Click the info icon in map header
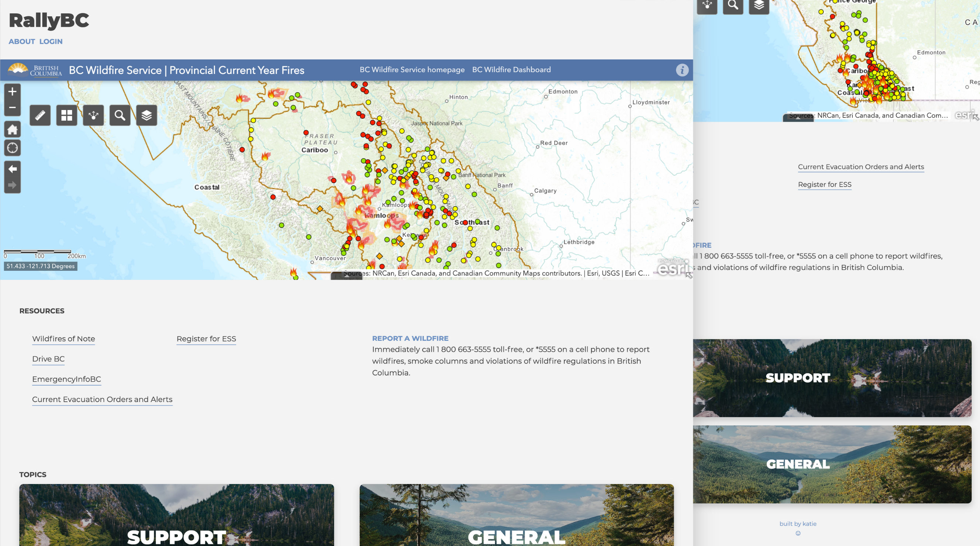The image size is (980, 546). coord(682,70)
